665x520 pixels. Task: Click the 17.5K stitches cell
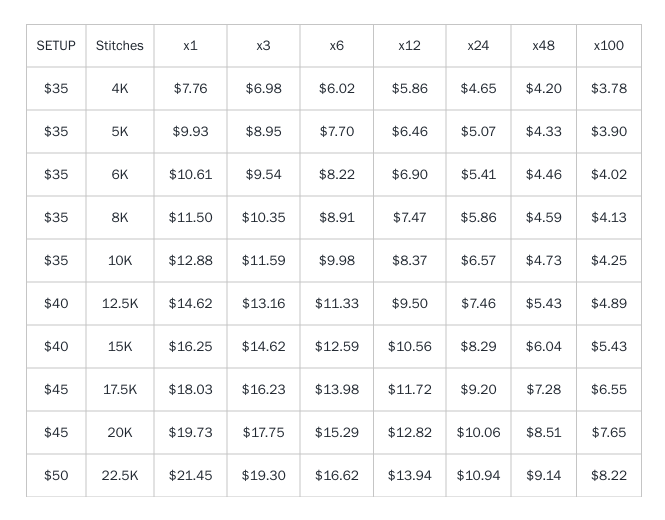120,389
